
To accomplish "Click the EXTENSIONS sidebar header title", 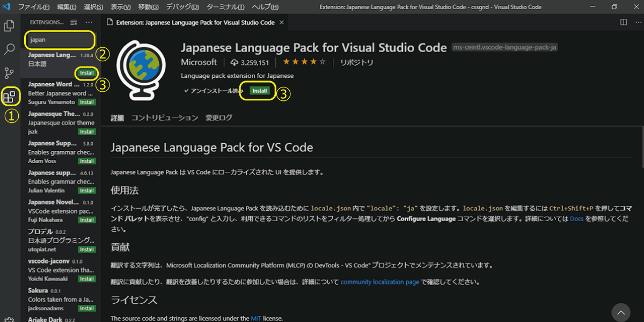I will [x=47, y=23].
